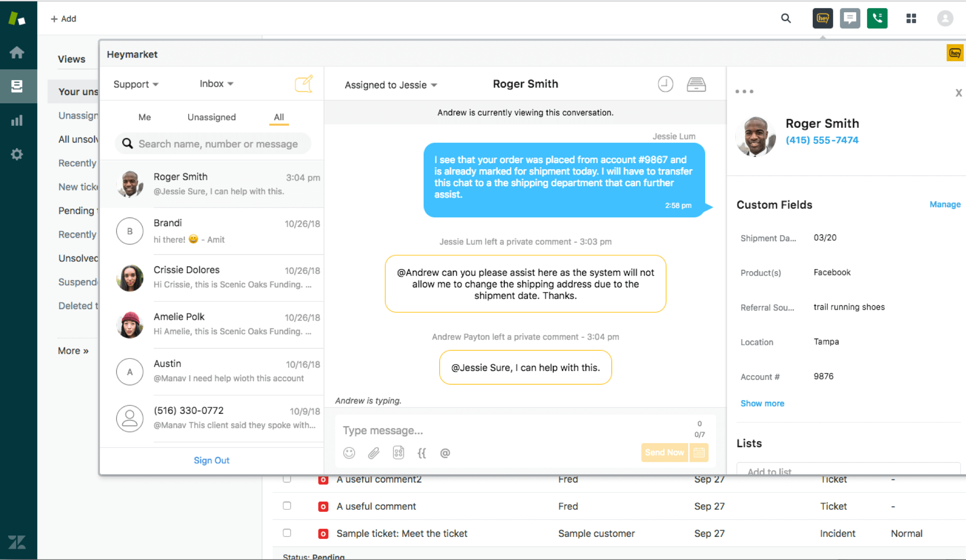Mention a teammate using the @ icon

445,453
